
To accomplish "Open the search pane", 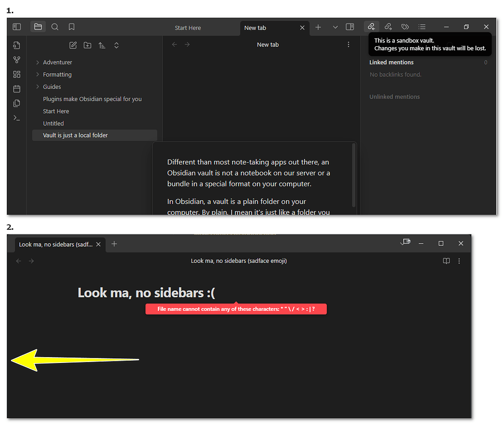I will [55, 27].
